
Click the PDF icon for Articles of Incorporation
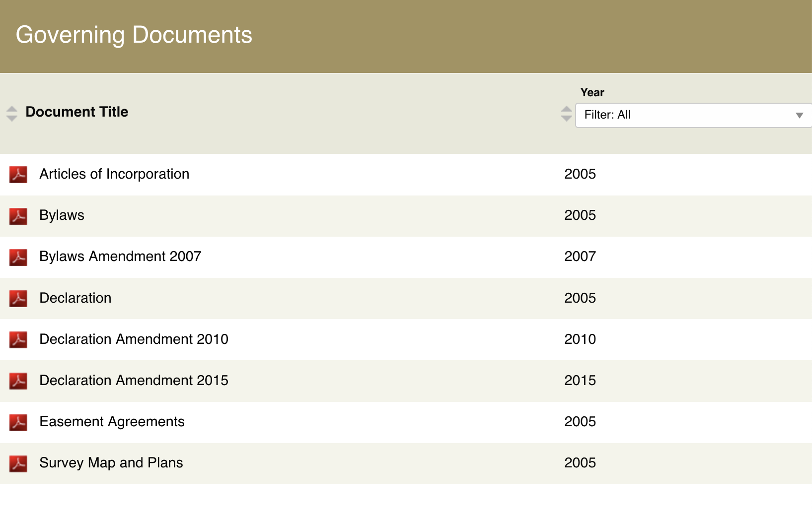(x=18, y=175)
